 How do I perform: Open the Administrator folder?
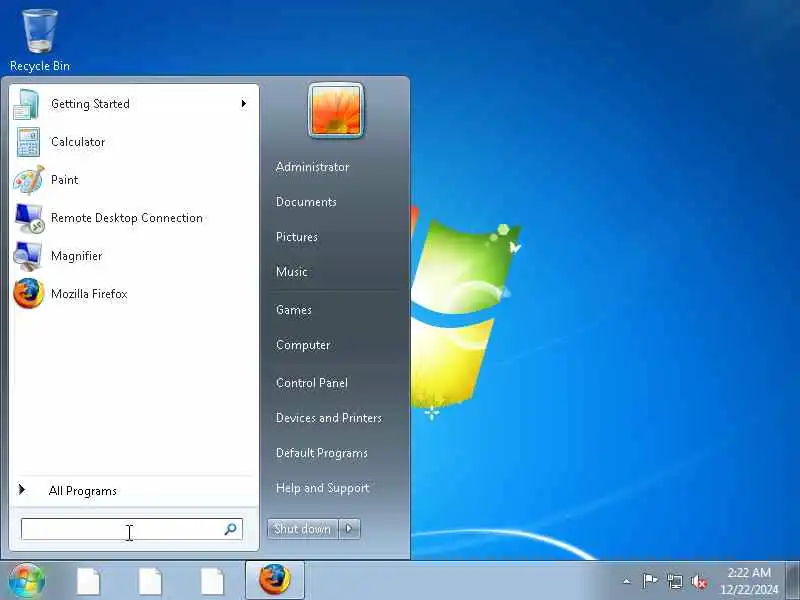tap(312, 167)
